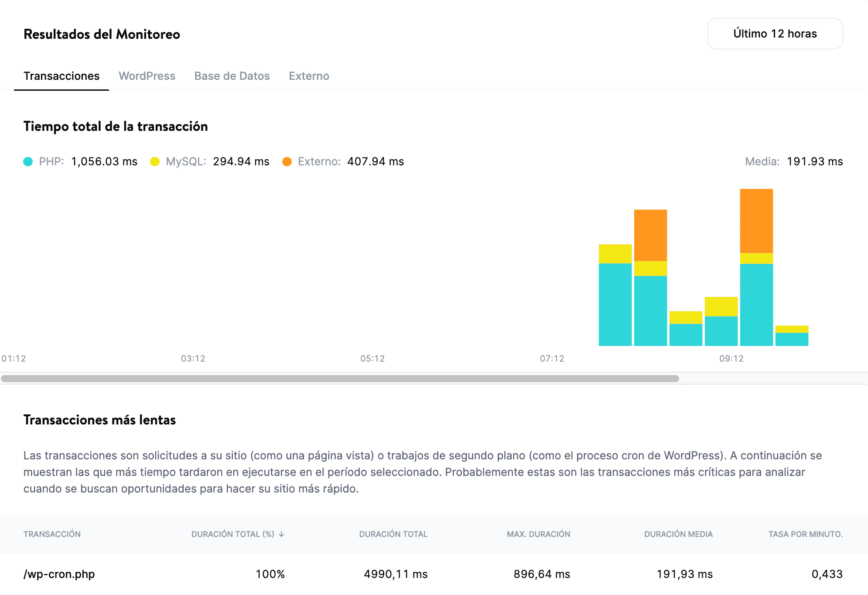Sort by the Transacción column header
Viewport: 868px width, 595px height.
pyautogui.click(x=52, y=534)
